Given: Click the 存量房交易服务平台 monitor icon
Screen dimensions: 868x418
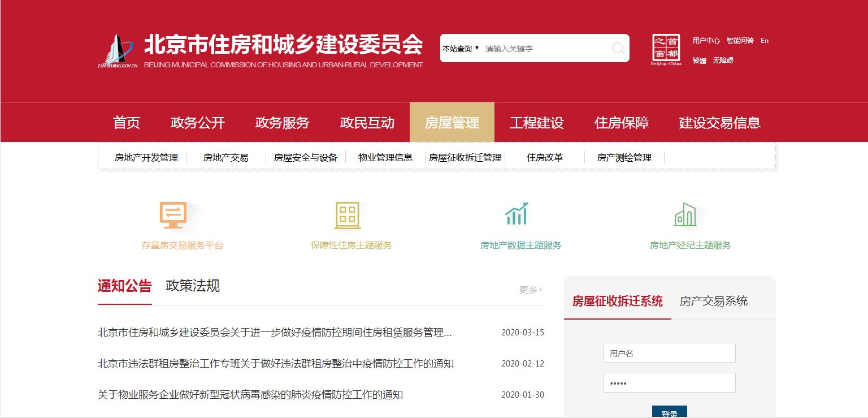Looking at the screenshot, I should (173, 215).
